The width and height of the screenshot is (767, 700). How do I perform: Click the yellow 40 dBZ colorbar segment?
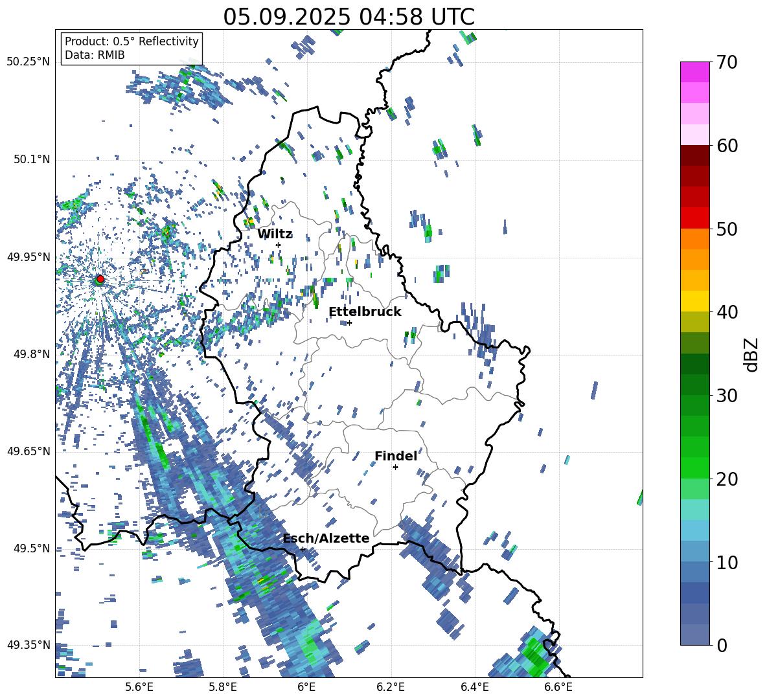[694, 301]
